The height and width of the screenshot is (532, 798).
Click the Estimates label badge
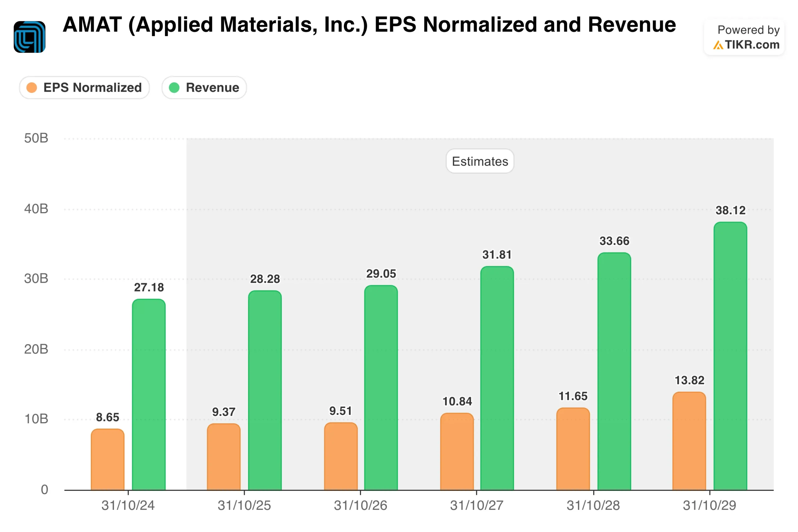click(480, 161)
